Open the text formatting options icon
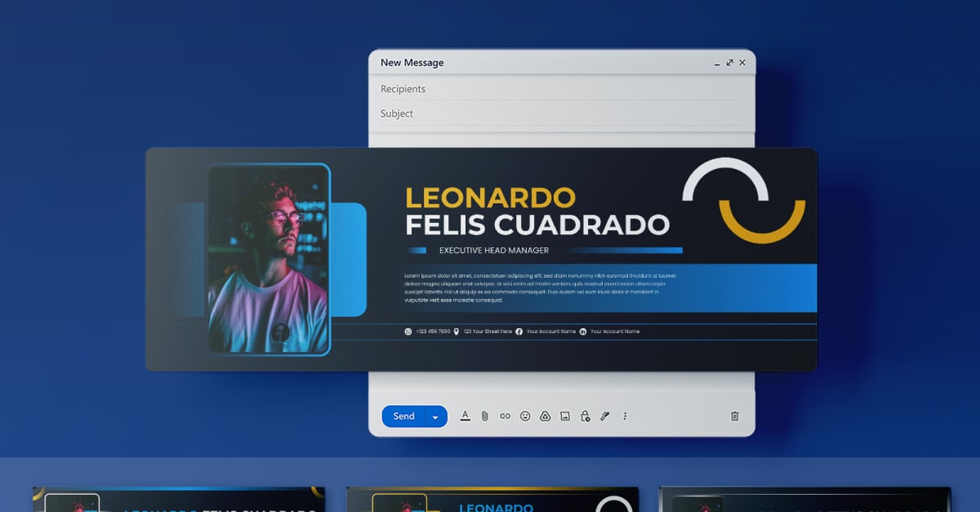This screenshot has width=980, height=512. [x=465, y=416]
